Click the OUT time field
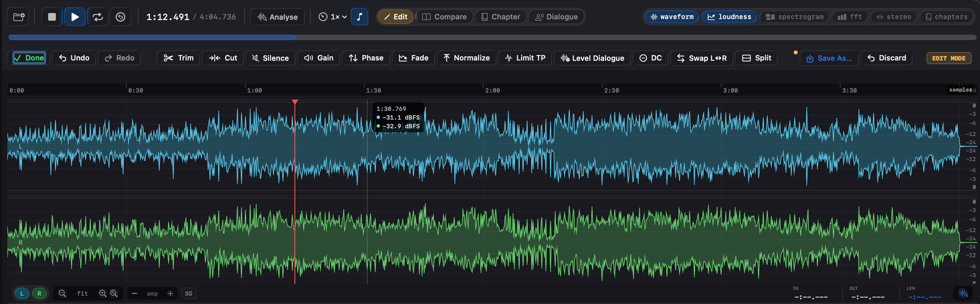Viewport: 980px width, 304px height. click(x=868, y=297)
